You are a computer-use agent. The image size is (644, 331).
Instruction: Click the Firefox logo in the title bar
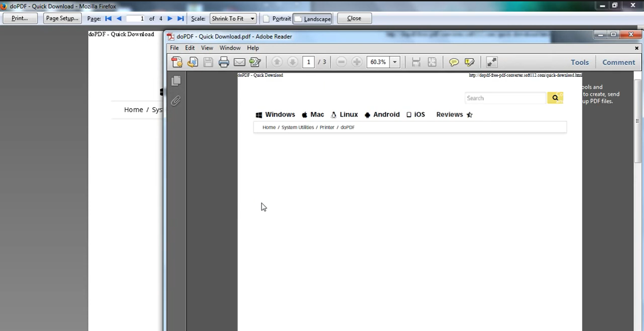4,6
